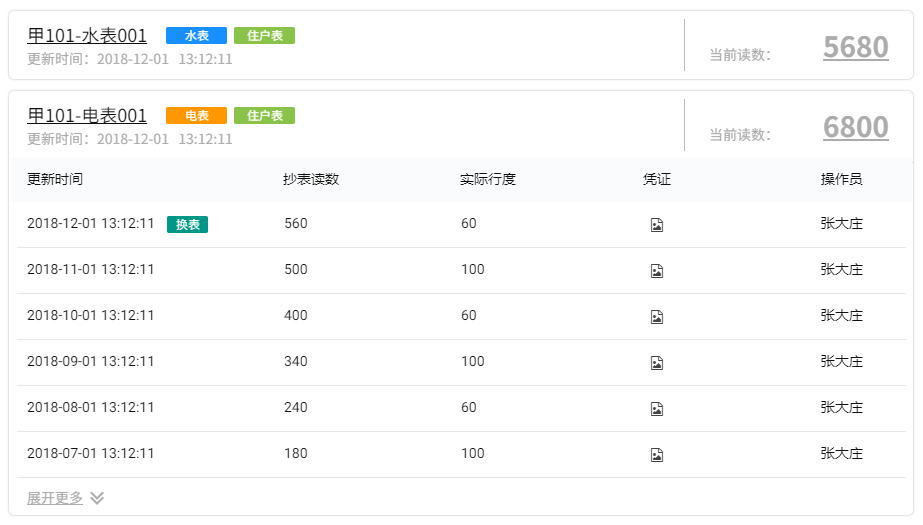The height and width of the screenshot is (525, 923).
Task: Open meter 甲101-水表001 title link
Action: pyautogui.click(x=87, y=35)
